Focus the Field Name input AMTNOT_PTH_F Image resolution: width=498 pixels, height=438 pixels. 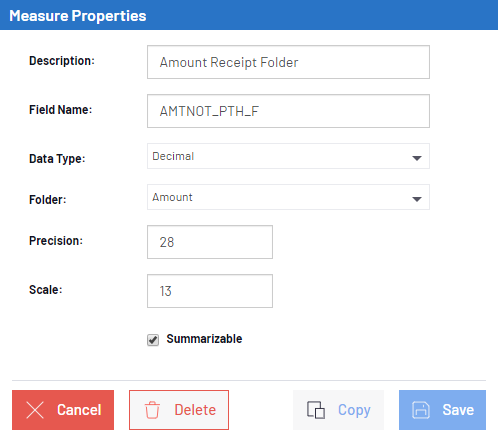[288, 111]
